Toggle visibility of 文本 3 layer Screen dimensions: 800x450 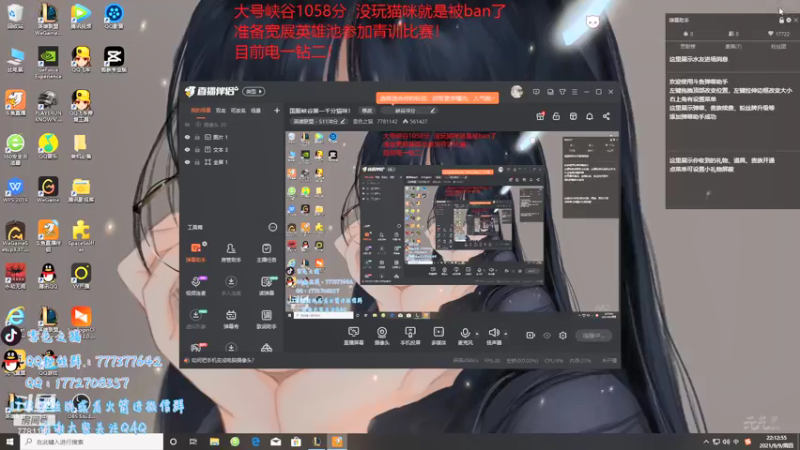pyautogui.click(x=187, y=149)
